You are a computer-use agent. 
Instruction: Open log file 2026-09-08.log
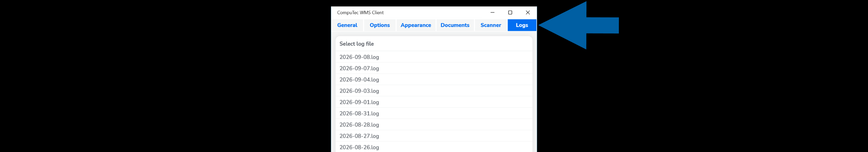click(x=434, y=57)
